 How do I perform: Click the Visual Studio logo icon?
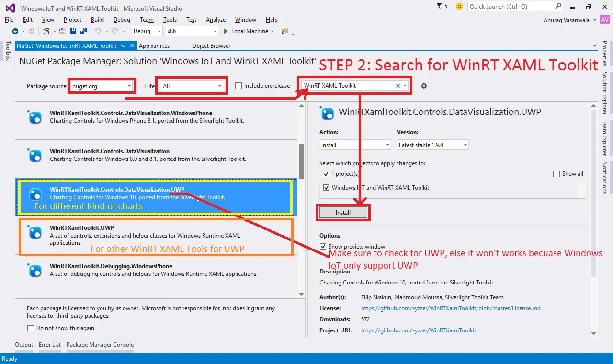(x=10, y=7)
